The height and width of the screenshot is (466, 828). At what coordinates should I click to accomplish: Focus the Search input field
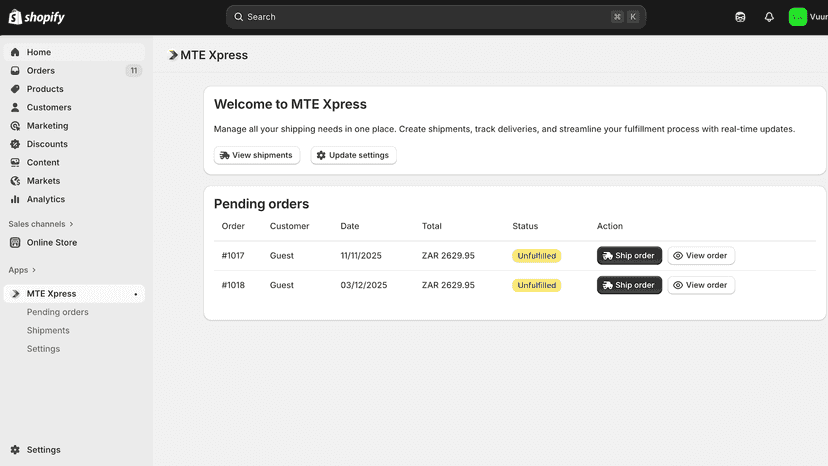(x=436, y=17)
